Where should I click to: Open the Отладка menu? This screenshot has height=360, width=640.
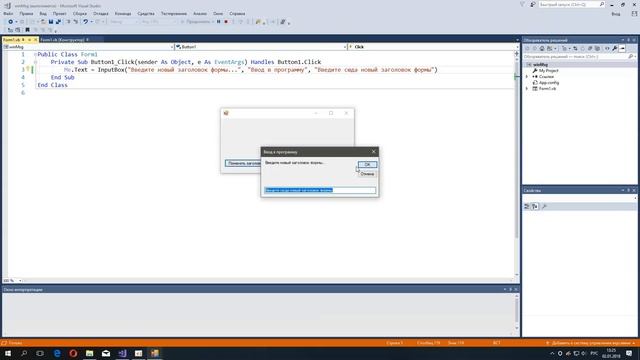101,13
